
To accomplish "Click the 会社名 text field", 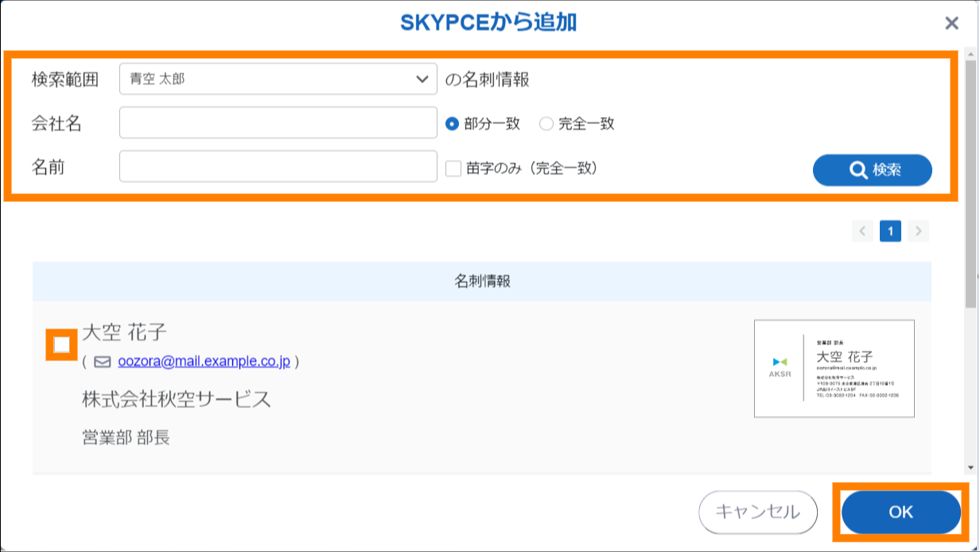I will point(278,123).
